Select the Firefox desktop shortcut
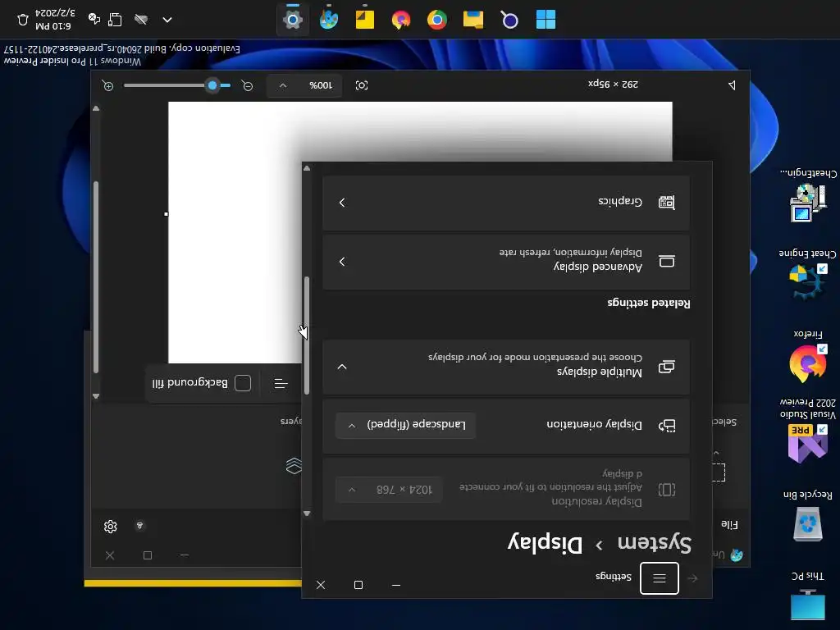Image resolution: width=840 pixels, height=630 pixels. (x=807, y=356)
